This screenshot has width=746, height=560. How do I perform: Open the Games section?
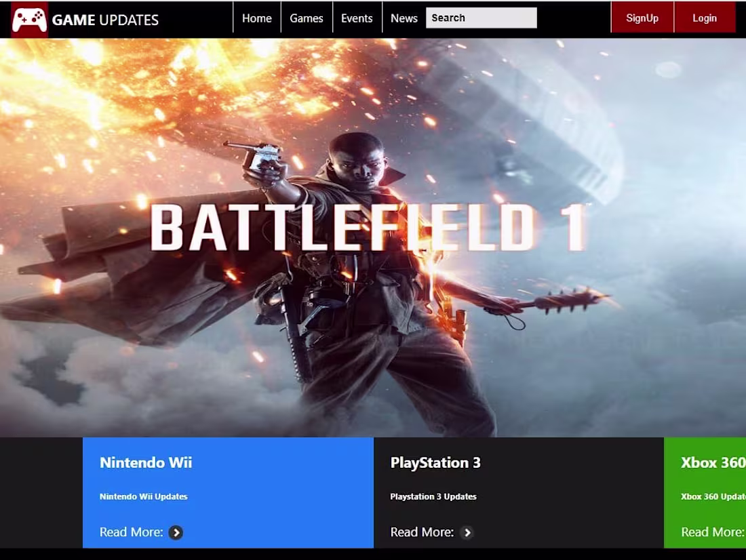[x=307, y=18]
